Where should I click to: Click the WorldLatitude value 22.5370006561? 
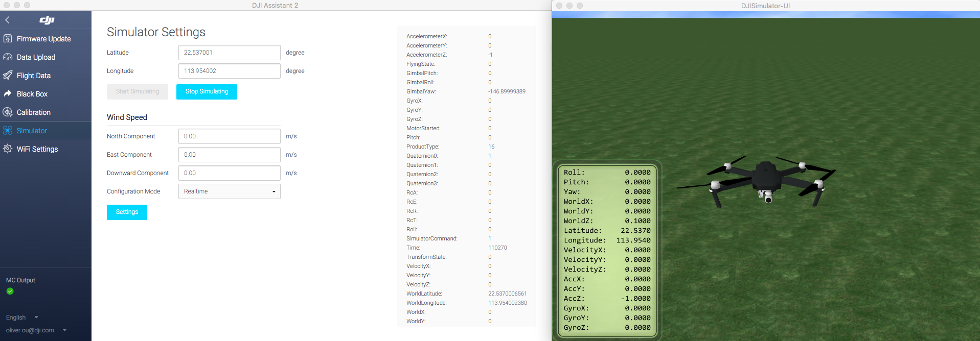point(507,294)
